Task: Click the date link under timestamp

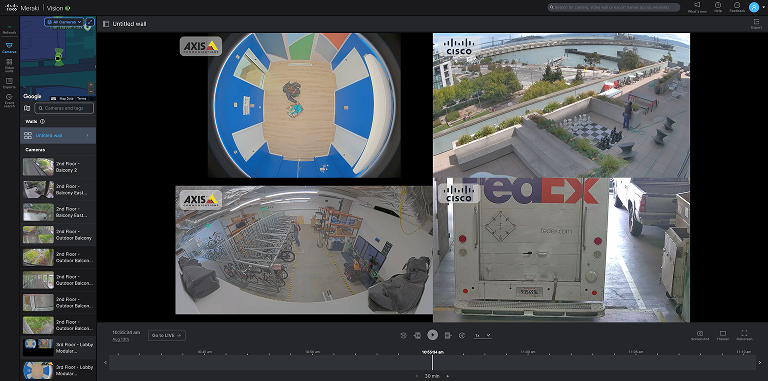Action: [120, 339]
